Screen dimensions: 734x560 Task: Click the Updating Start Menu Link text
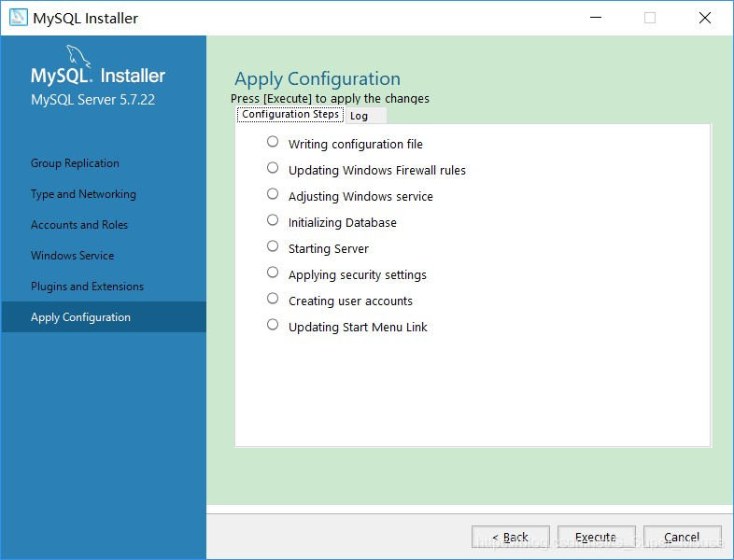point(358,328)
